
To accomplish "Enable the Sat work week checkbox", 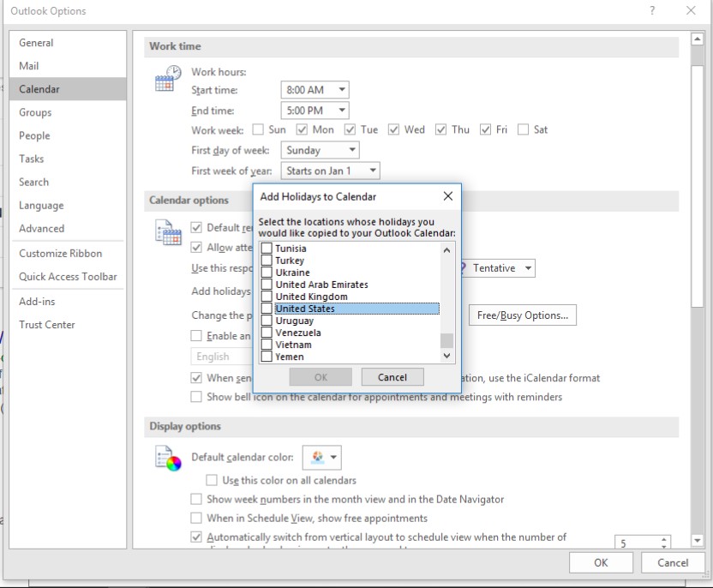I will [x=524, y=129].
